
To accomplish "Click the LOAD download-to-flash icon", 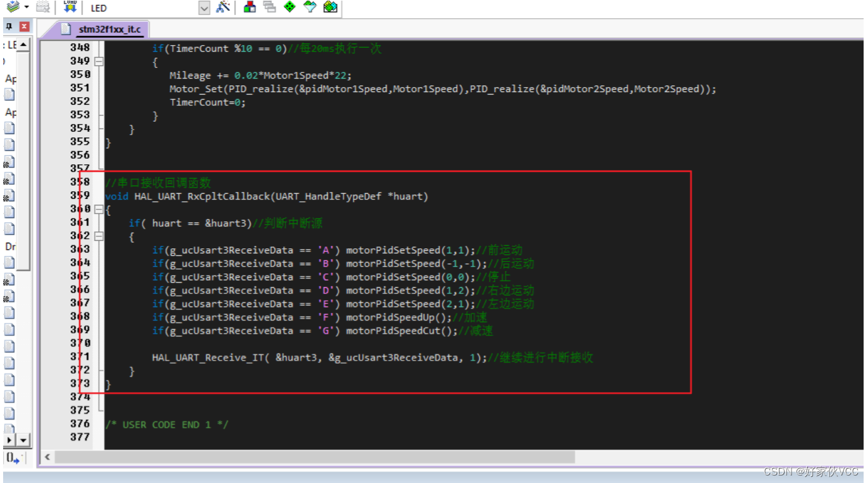I will tap(70, 7).
